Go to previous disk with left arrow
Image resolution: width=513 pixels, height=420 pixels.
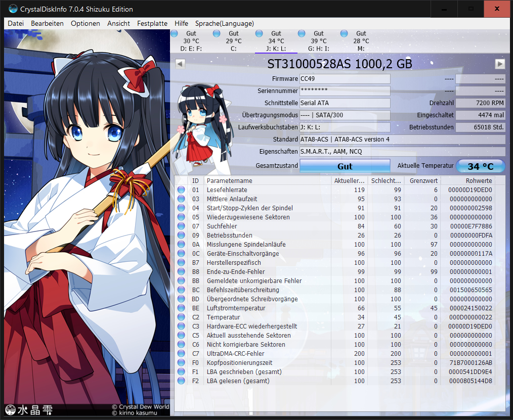[x=180, y=64]
